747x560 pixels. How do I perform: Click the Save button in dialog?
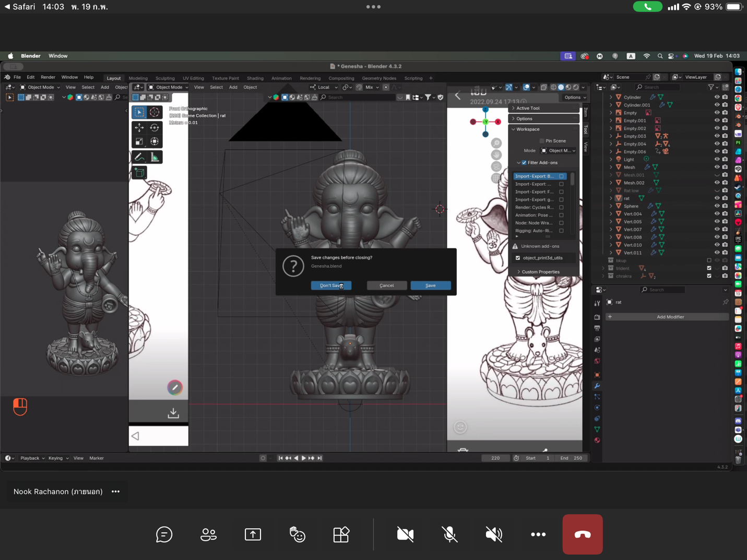coord(430,285)
